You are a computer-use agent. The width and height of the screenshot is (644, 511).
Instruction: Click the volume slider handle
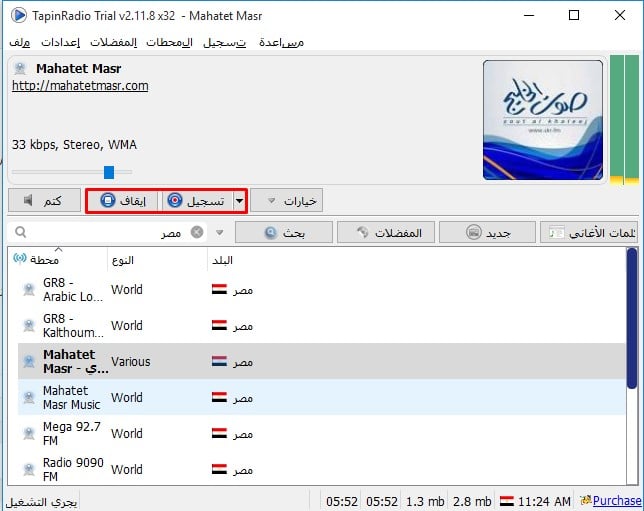click(x=109, y=172)
